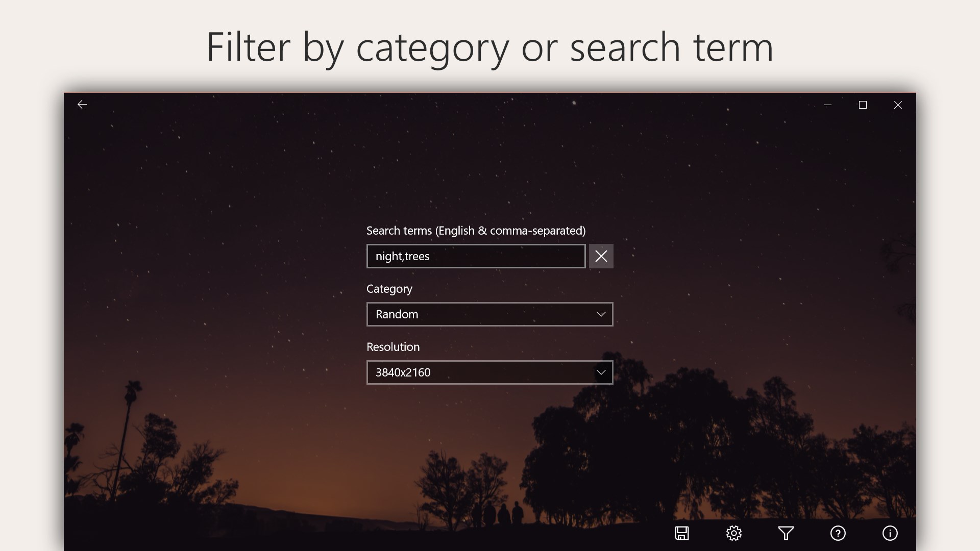Open the Category combo box showing Random
Screen dimensions: 980x551
pyautogui.click(x=480, y=314)
